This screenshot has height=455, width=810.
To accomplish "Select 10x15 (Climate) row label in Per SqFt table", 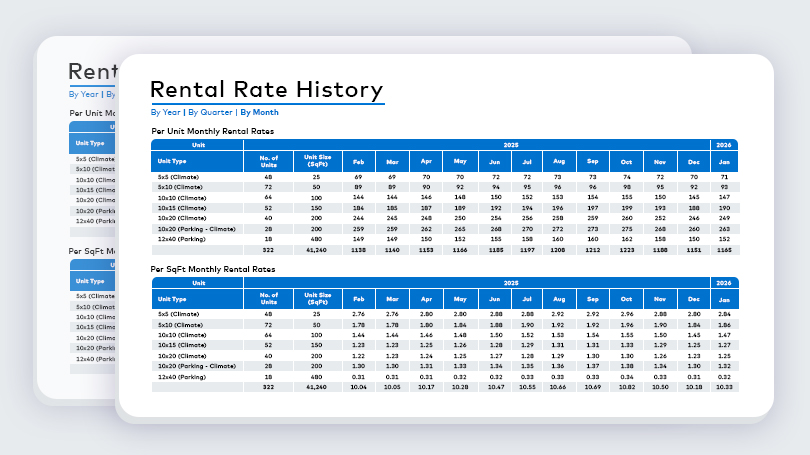I will click(182, 345).
